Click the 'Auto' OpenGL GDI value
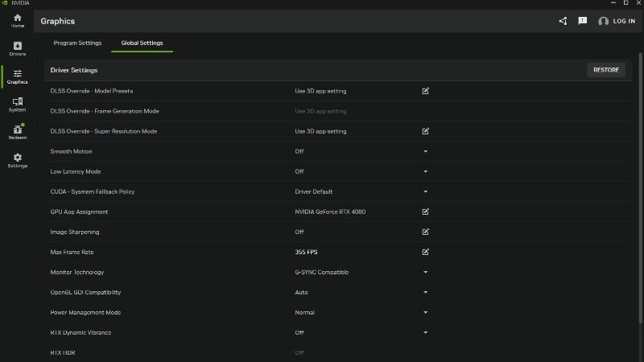644x362 pixels. pyautogui.click(x=301, y=292)
